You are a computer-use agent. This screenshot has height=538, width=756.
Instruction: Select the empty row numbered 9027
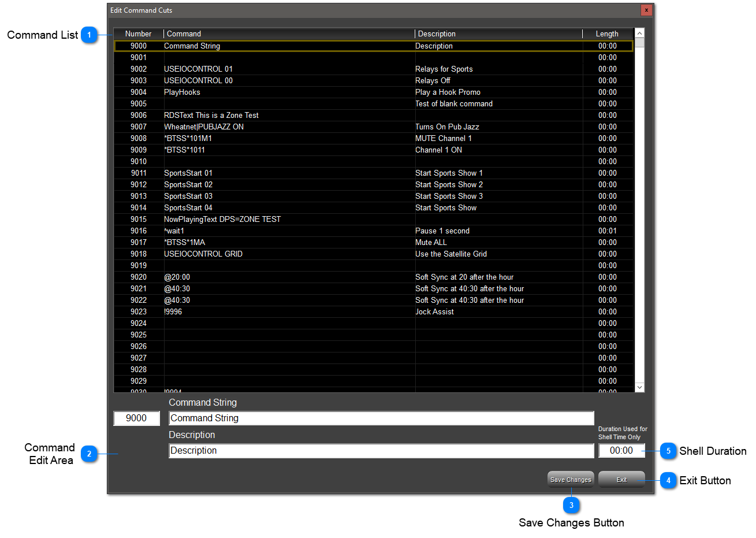coord(374,358)
